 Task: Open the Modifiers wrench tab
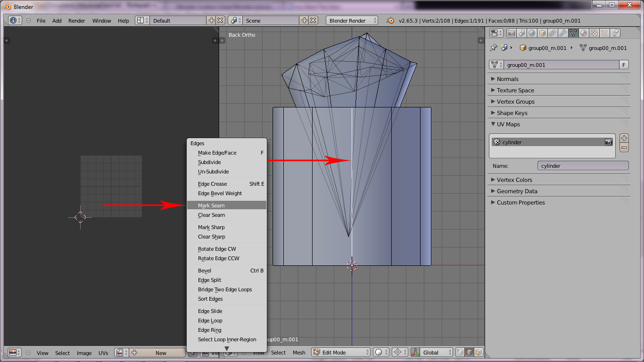[563, 33]
